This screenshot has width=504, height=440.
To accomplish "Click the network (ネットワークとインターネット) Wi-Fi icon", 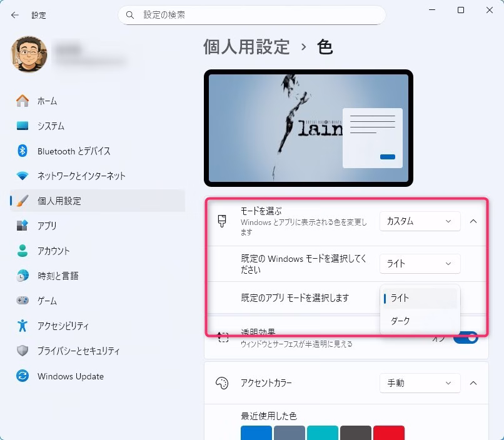I will pos(23,176).
